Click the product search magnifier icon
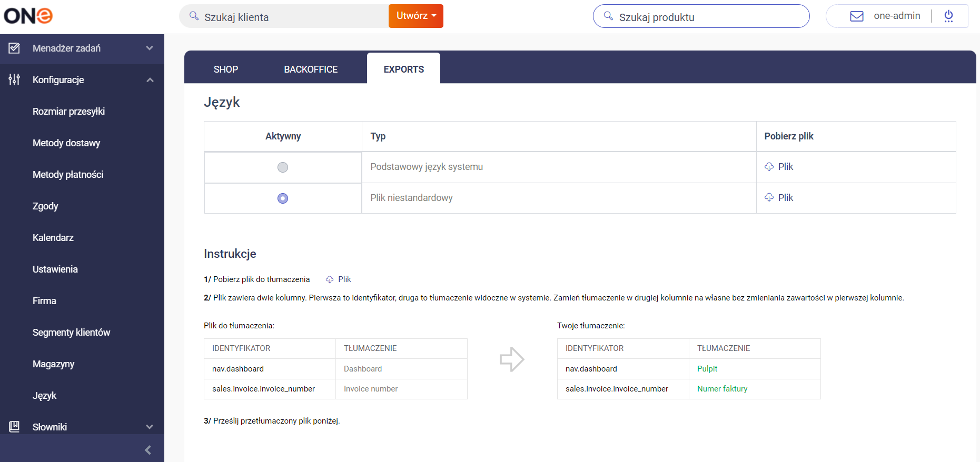The width and height of the screenshot is (980, 462). pos(608,16)
